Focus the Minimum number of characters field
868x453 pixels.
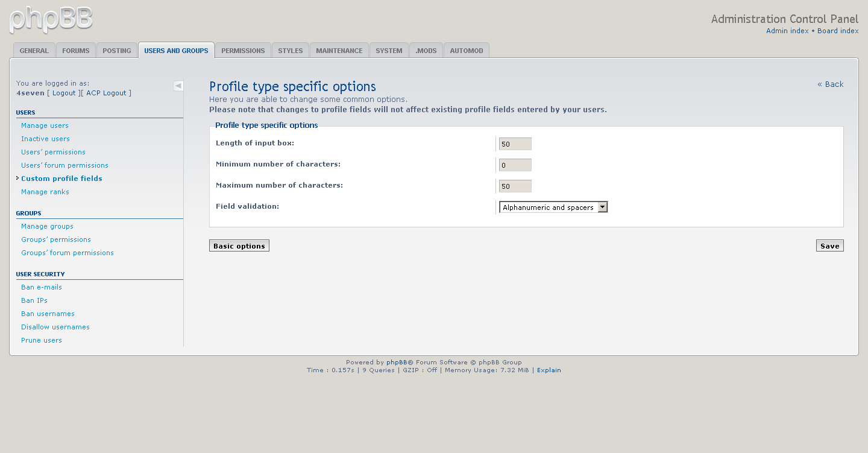coord(515,165)
